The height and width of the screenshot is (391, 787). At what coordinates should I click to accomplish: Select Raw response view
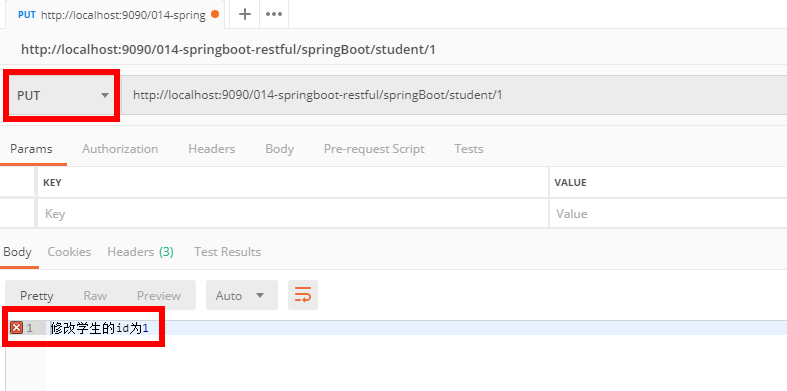(95, 296)
